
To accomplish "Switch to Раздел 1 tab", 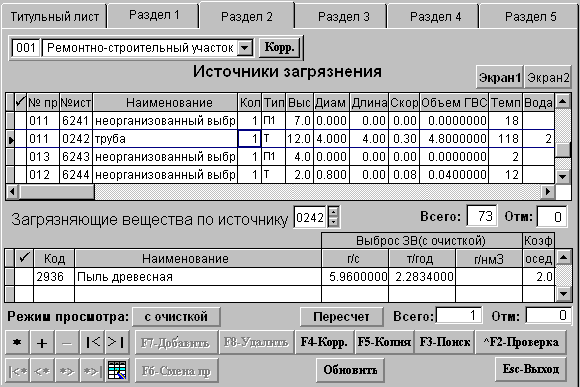I will coord(154,15).
